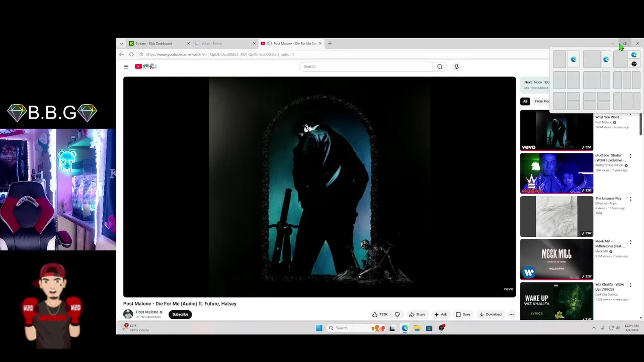Open The Unseen Ploy video thumbnail
Image resolution: width=644 pixels, height=362 pixels.
(556, 216)
